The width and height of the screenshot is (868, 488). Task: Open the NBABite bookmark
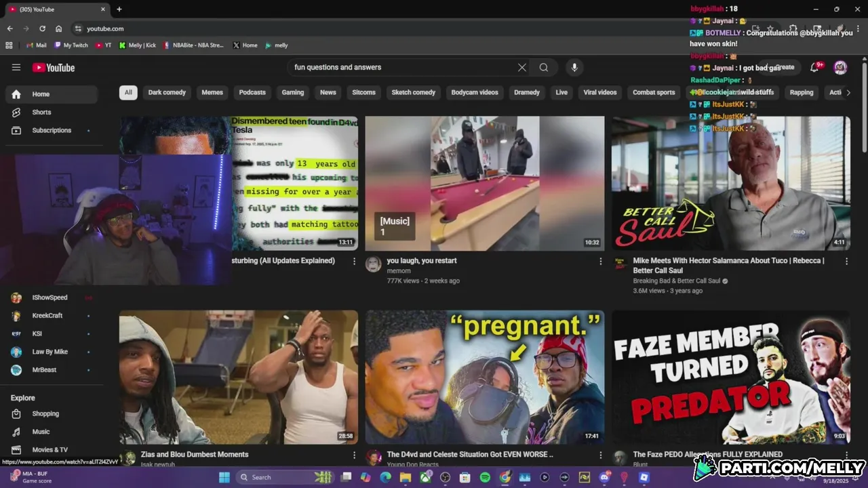tap(193, 45)
